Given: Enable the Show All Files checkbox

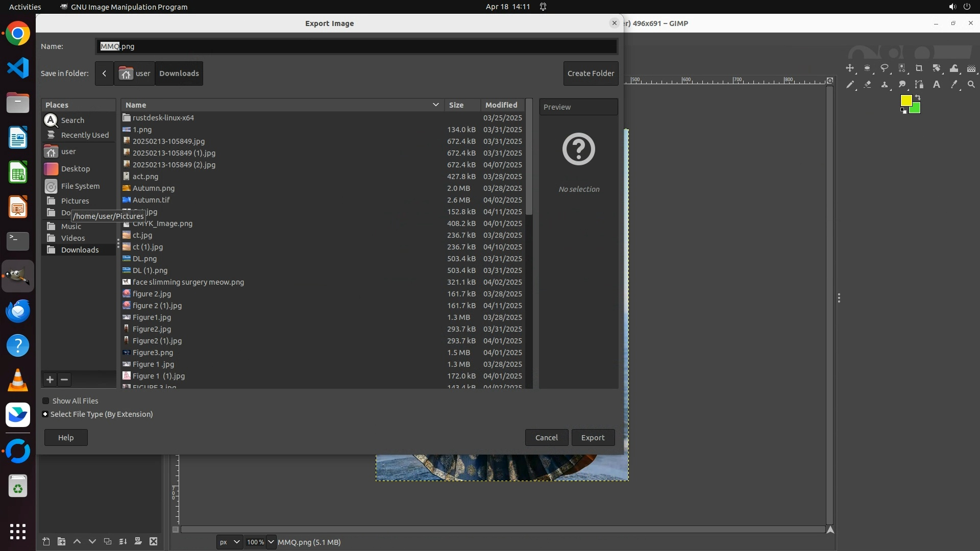Looking at the screenshot, I should click(x=46, y=401).
